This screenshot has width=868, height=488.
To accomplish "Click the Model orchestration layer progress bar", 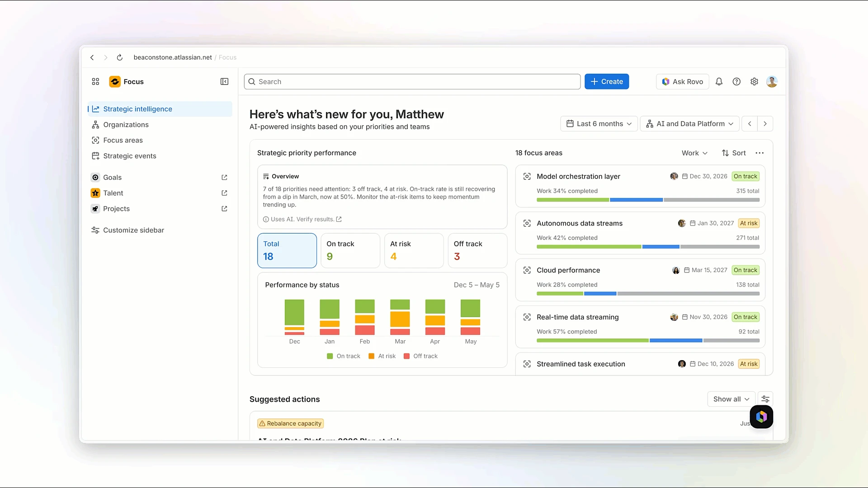I will click(648, 200).
